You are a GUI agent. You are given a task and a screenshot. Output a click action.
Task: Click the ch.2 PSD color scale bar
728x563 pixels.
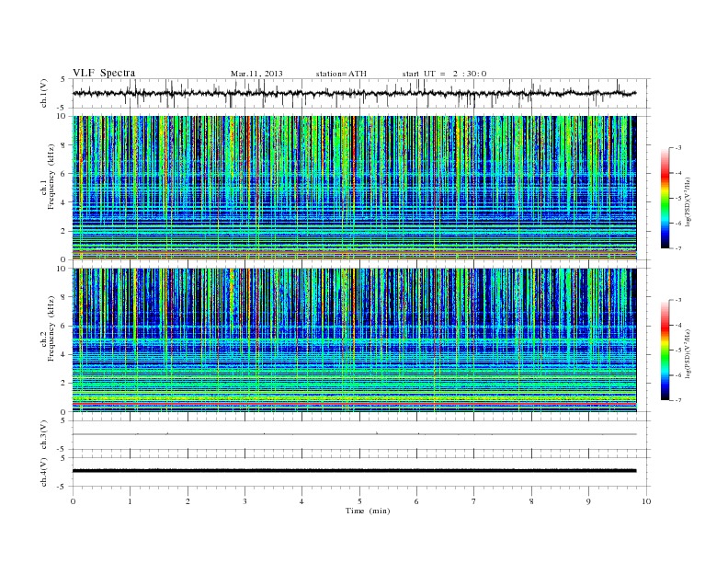pos(665,350)
